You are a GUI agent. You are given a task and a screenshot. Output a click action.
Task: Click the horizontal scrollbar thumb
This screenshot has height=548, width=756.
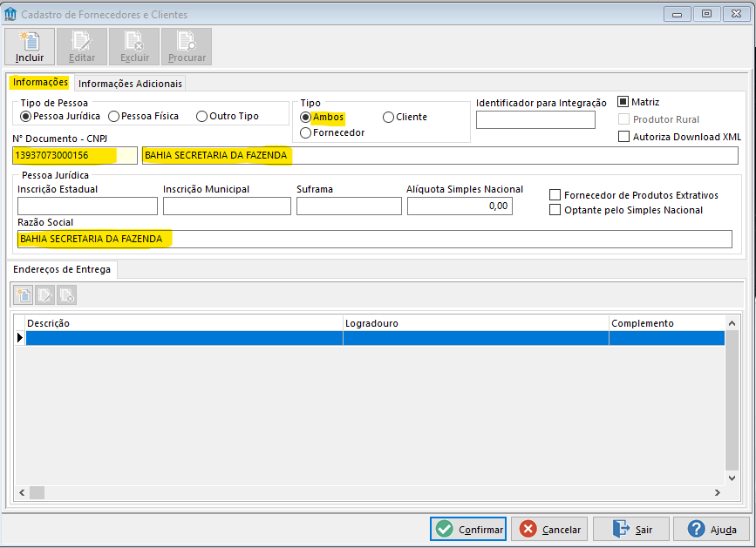[x=37, y=492]
